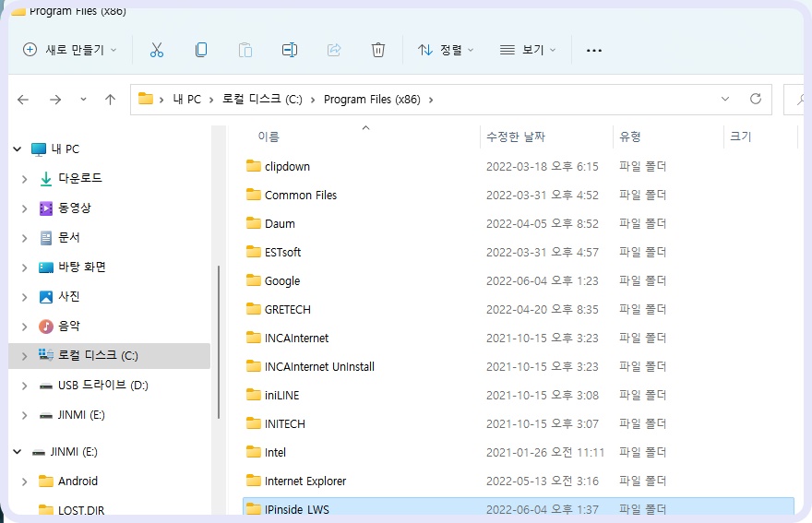The height and width of the screenshot is (523, 812).
Task: Expand the 동영상 tree node
Action: (x=24, y=208)
